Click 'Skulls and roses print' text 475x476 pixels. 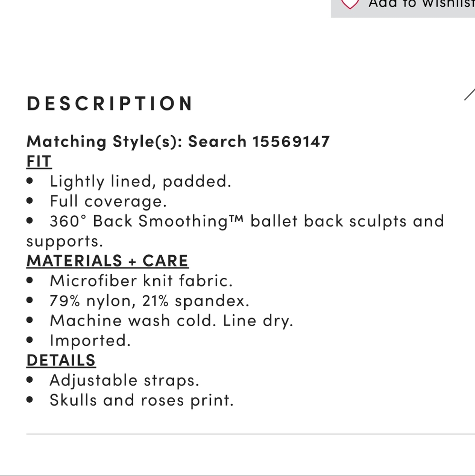(x=142, y=400)
